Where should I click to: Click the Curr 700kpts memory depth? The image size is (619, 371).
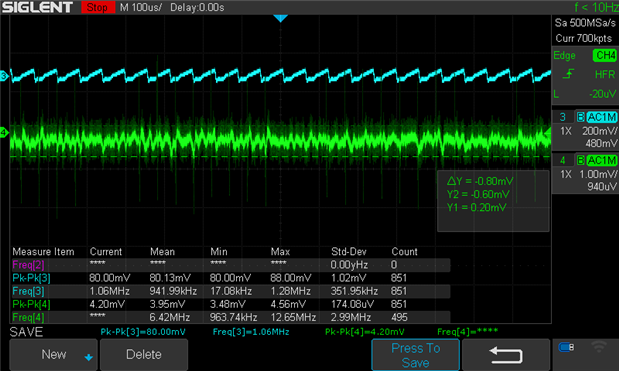(583, 38)
